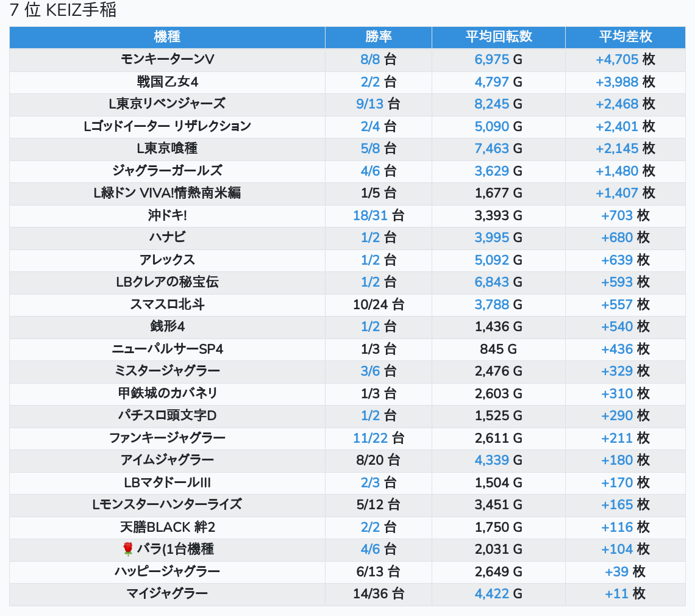Screen dimensions: 695x616
Task: Click the +4,705 枚 value
Action: tap(625, 59)
